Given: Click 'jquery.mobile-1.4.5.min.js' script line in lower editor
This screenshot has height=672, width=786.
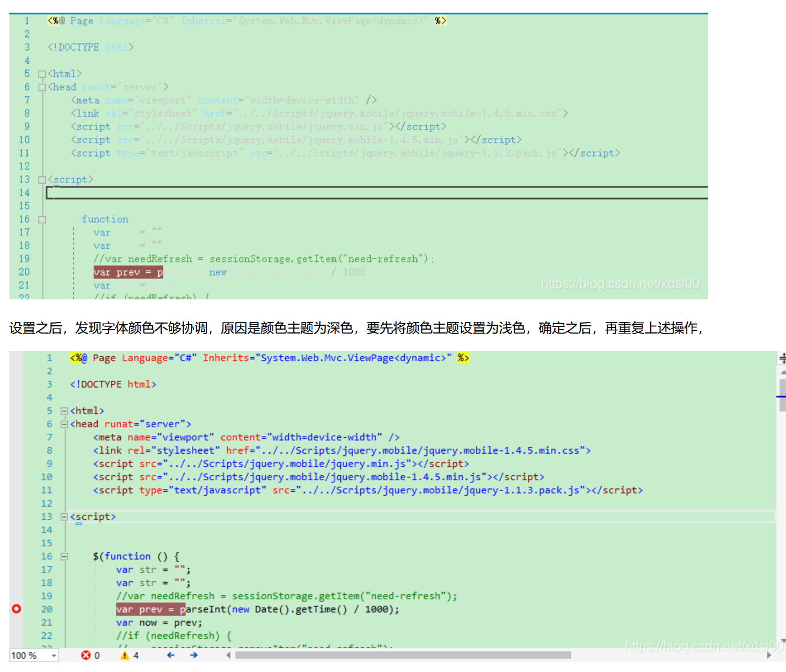Looking at the screenshot, I should coord(319,477).
